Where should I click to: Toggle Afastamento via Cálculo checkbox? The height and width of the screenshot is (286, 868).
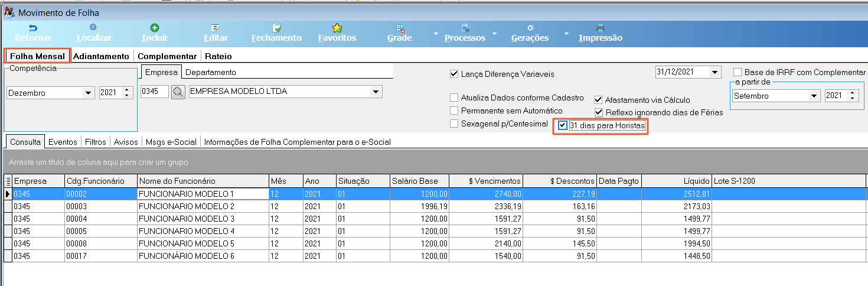point(599,100)
